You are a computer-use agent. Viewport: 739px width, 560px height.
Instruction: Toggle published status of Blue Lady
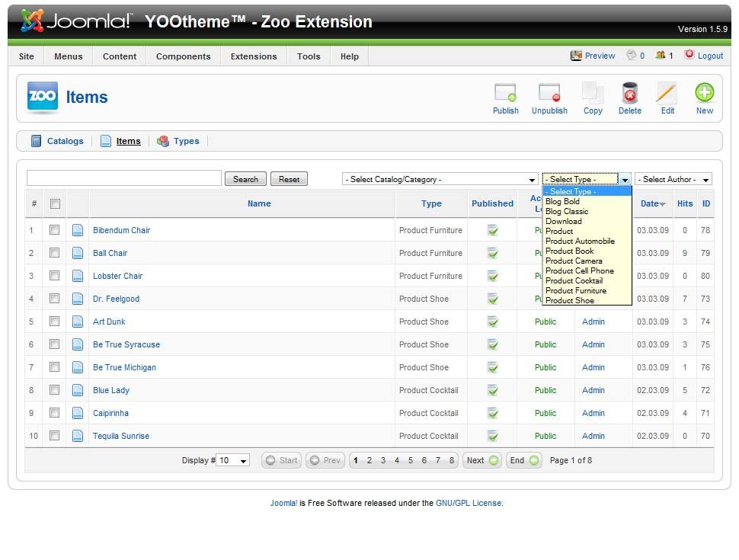[492, 390]
